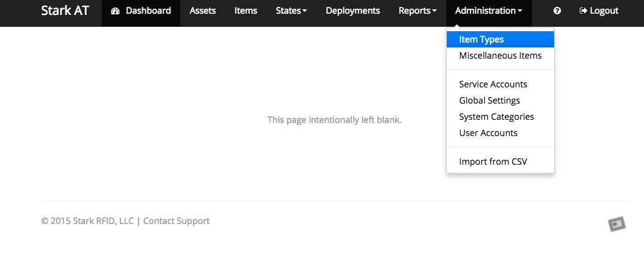
Task: Expand the Reports dropdown menu
Action: pos(417,11)
